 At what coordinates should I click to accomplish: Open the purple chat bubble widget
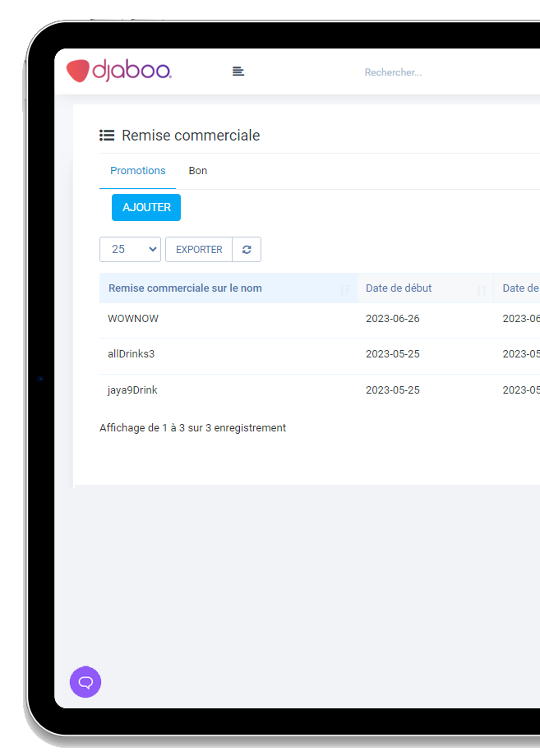click(85, 682)
